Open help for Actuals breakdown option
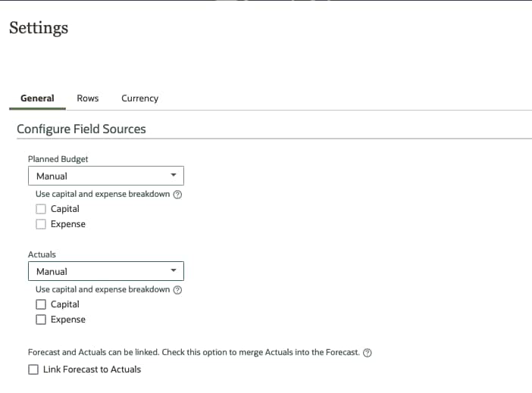Screen dimensions: 532x393 (178, 290)
